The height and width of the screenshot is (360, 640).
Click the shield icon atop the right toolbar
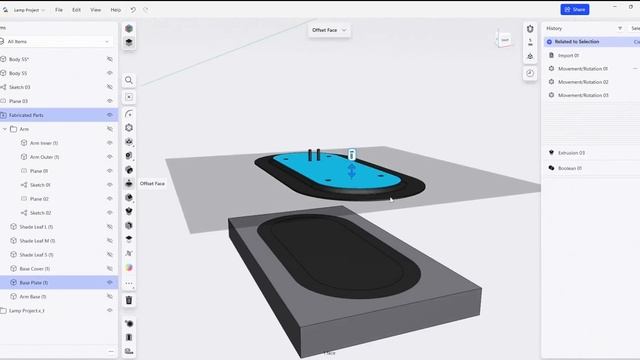[x=530, y=29]
